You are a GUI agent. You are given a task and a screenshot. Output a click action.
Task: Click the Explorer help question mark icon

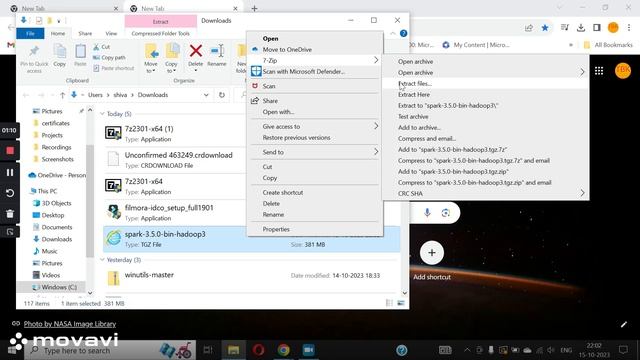point(403,33)
